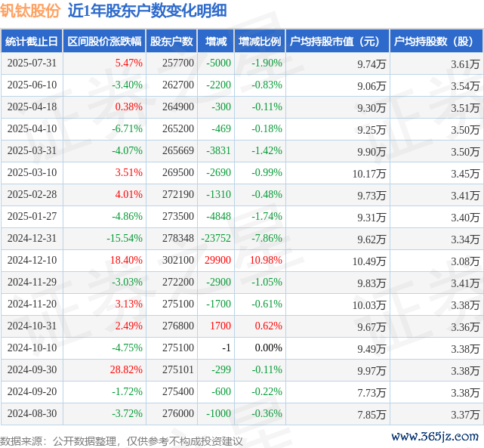Click the 7.85万 market value cell
484x448 pixels.
click(371, 415)
